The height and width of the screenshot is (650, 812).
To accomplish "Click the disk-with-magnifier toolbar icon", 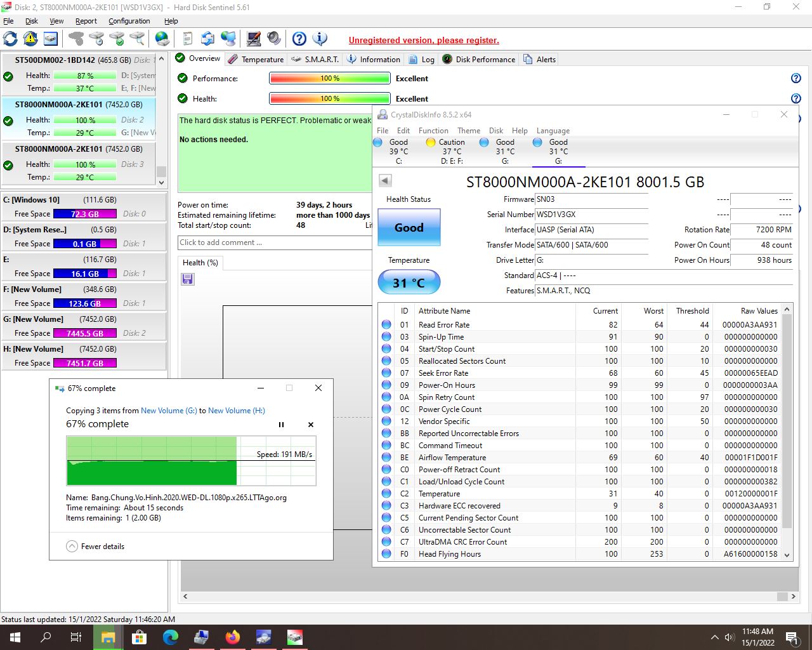I will click(x=137, y=39).
